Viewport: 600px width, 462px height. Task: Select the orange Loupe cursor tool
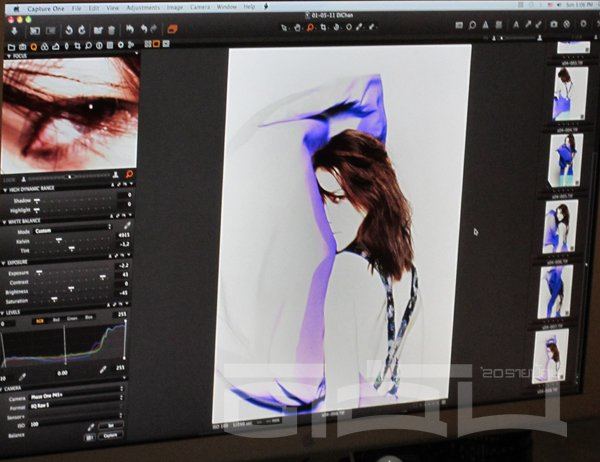(310, 28)
